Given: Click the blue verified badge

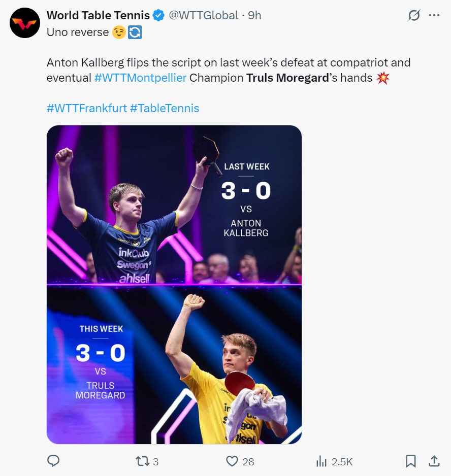Looking at the screenshot, I should [x=159, y=16].
